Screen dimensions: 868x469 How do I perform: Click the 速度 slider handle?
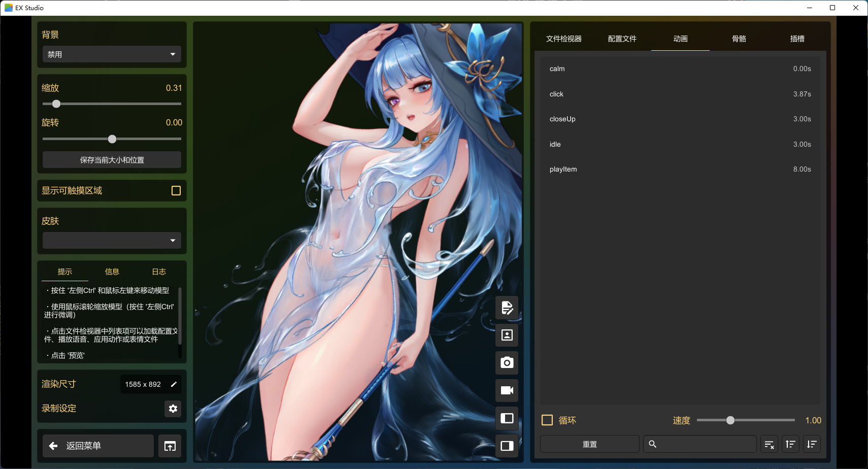click(730, 420)
